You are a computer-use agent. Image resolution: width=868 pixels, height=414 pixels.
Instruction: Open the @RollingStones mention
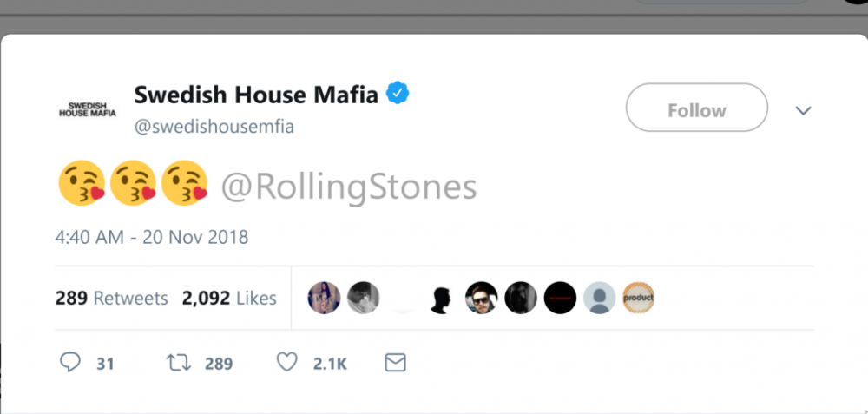click(x=349, y=187)
